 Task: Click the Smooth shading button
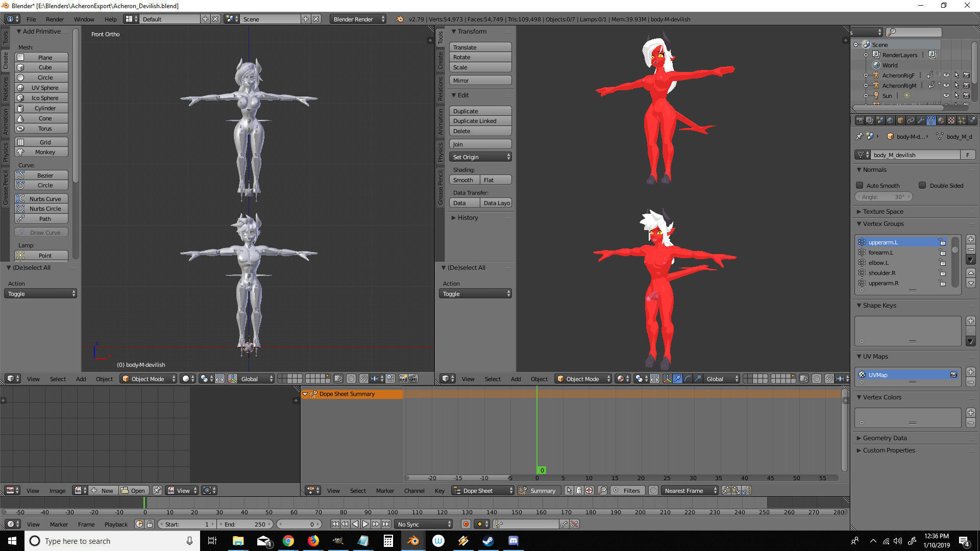click(x=464, y=180)
